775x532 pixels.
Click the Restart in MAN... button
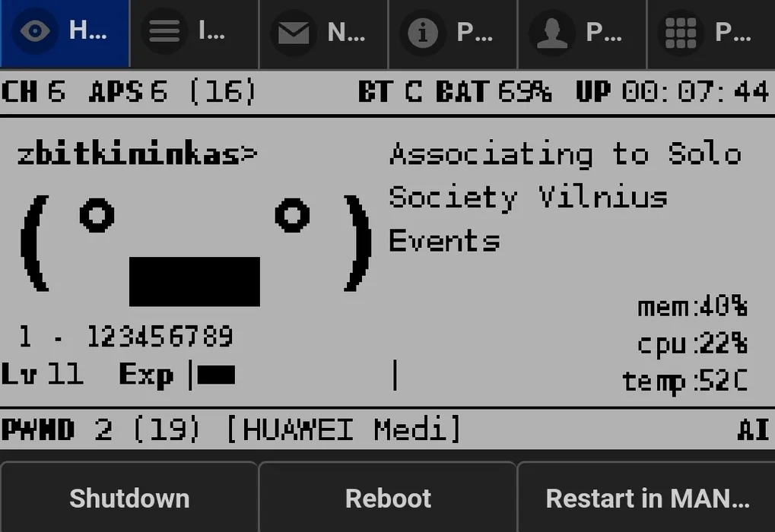click(x=646, y=497)
